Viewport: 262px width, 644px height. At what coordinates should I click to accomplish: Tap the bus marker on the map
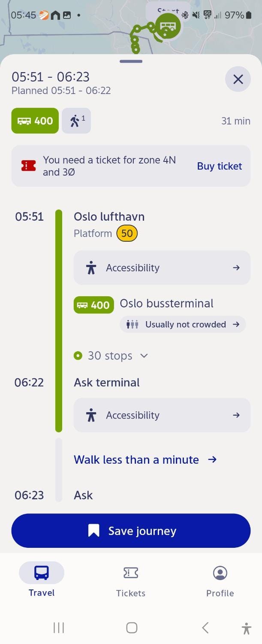pyautogui.click(x=168, y=26)
